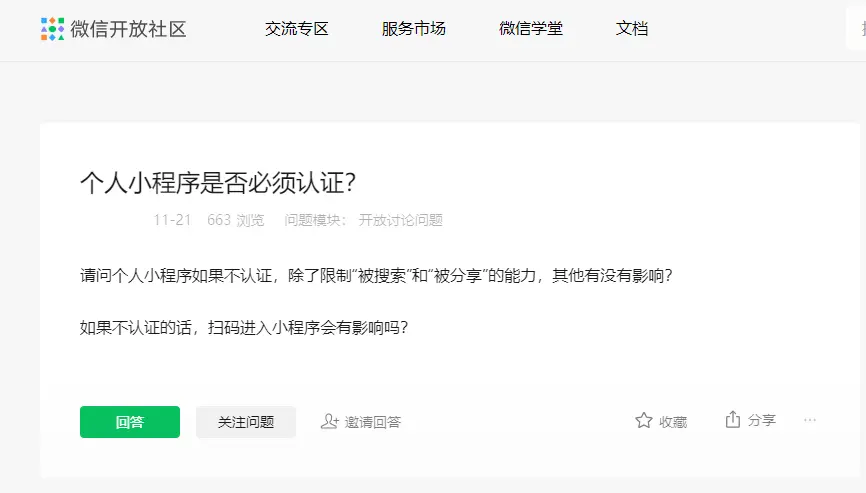Switch to the 微信学堂 nav tab
Image resolution: width=866 pixels, height=493 pixels.
(531, 29)
